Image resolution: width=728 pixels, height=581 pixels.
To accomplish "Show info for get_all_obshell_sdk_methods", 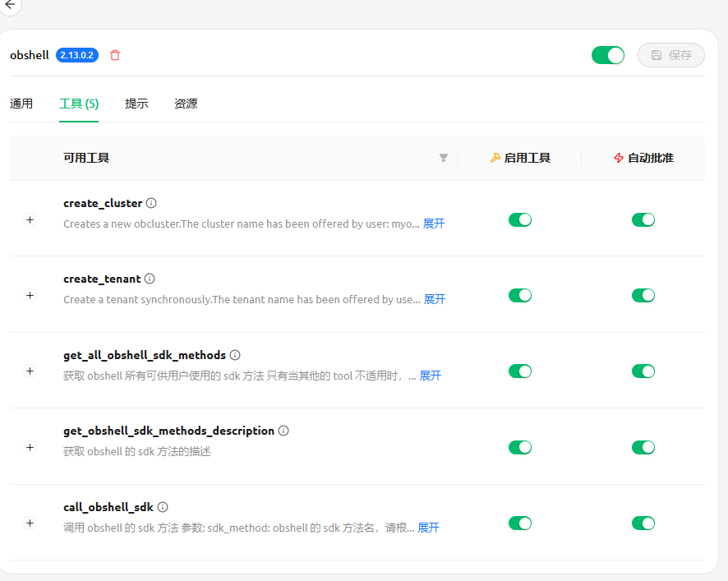I will point(235,355).
